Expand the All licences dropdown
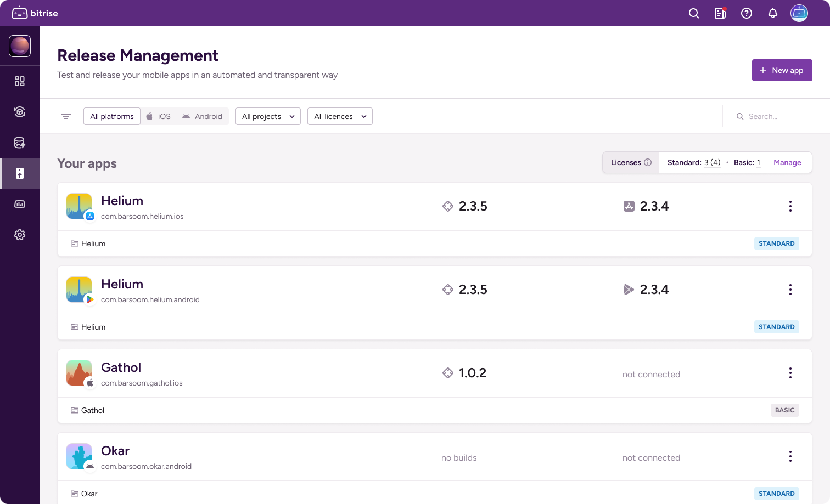Image resolution: width=830 pixels, height=504 pixels. [x=340, y=116]
